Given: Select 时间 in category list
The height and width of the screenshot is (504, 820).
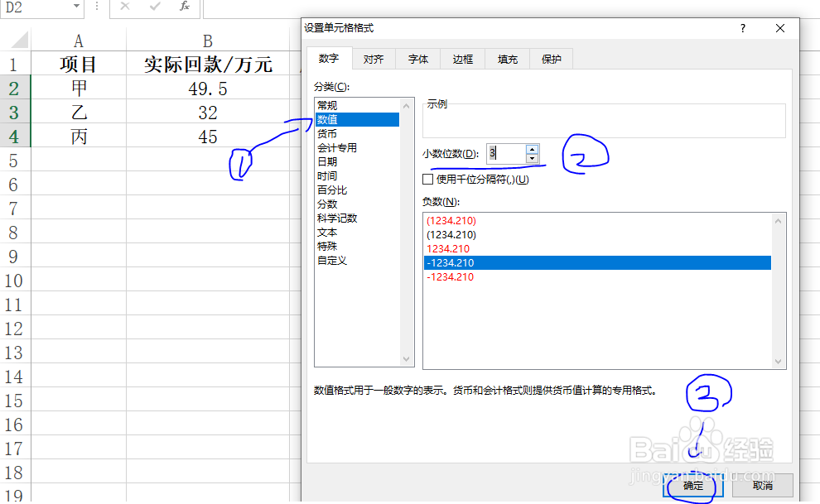Looking at the screenshot, I should coord(358,176).
